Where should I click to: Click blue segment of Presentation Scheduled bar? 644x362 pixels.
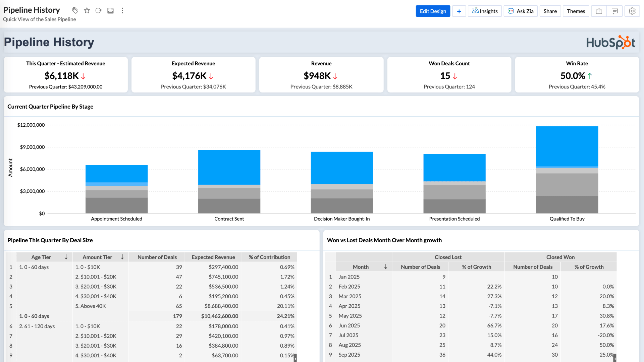click(x=454, y=168)
